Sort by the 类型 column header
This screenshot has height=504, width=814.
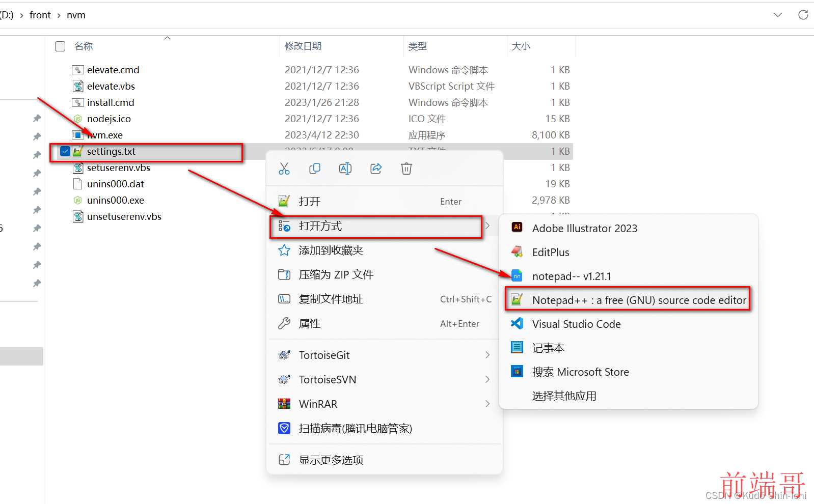click(418, 46)
